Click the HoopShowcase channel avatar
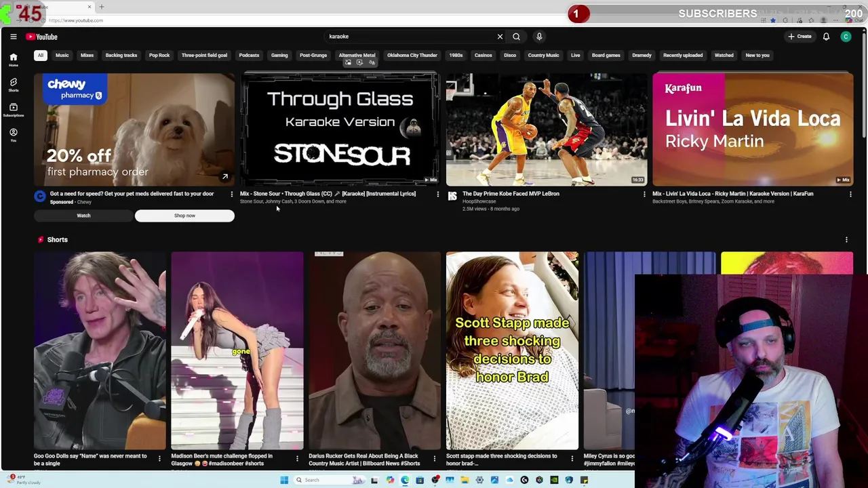The height and width of the screenshot is (488, 868). pos(452,197)
